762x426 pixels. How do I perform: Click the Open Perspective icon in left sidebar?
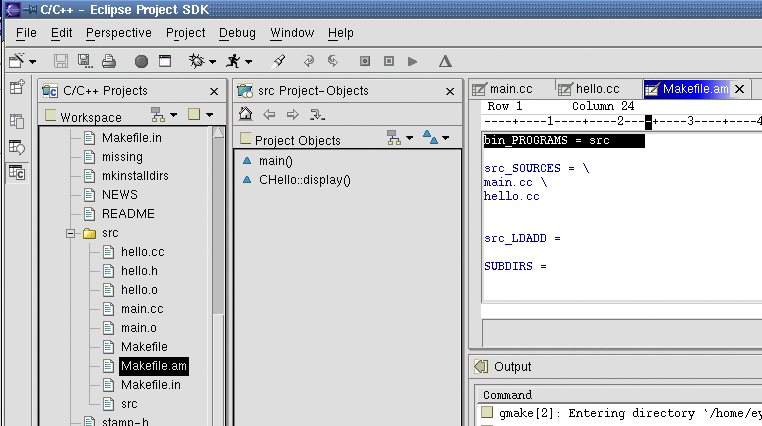(16, 88)
